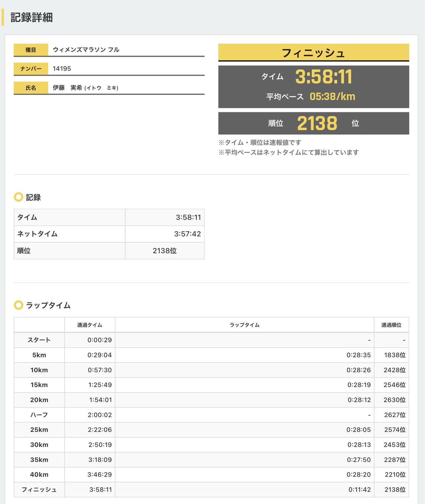
Task: Click the large 2138 rank number
Action: pyautogui.click(x=317, y=123)
